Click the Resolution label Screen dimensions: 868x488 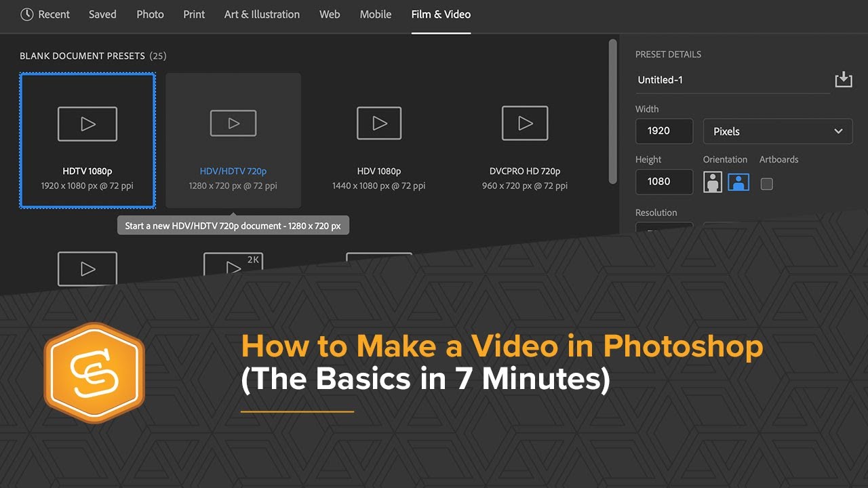(656, 212)
